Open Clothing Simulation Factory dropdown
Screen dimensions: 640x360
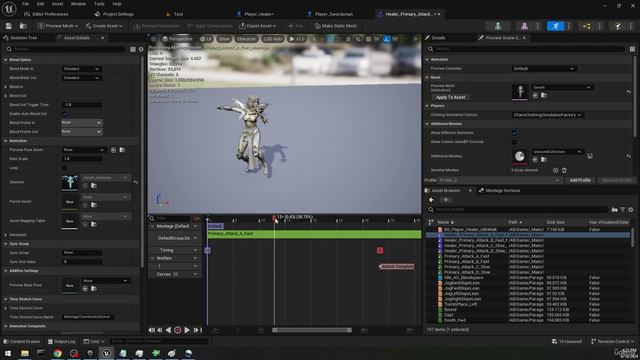pyautogui.click(x=548, y=115)
